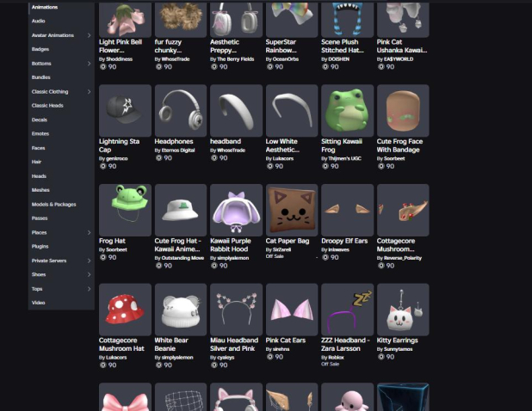Select the Pink Cat Ears thumbnail

coord(292,310)
